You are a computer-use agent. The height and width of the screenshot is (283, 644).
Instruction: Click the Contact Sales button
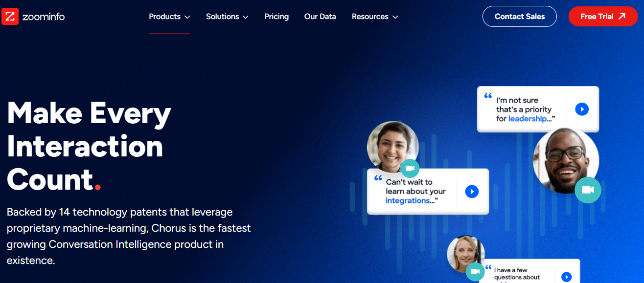(519, 17)
